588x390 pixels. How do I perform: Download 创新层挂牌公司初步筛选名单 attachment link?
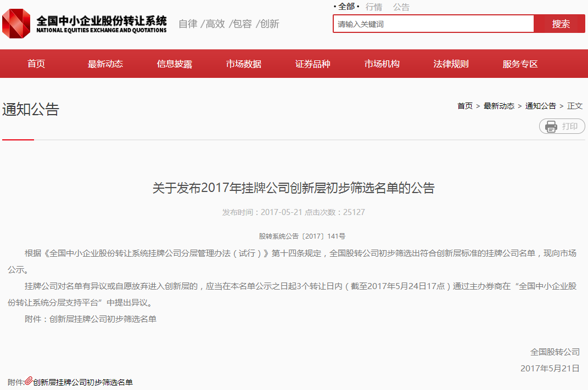pyautogui.click(x=85, y=382)
